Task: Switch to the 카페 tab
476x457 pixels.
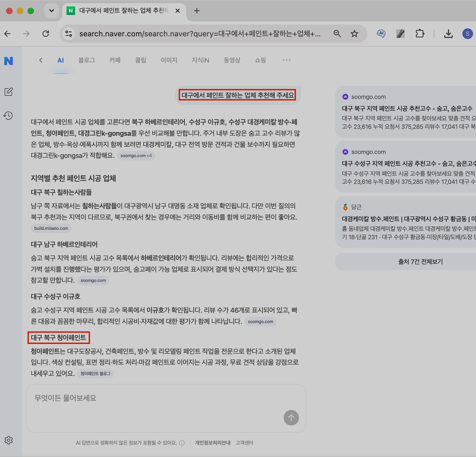Action: point(115,60)
